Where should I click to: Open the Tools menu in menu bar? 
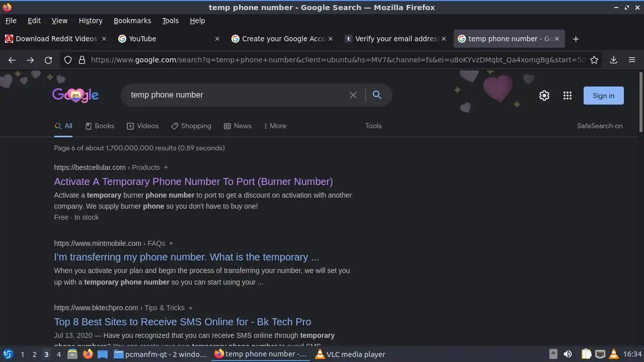coord(170,21)
